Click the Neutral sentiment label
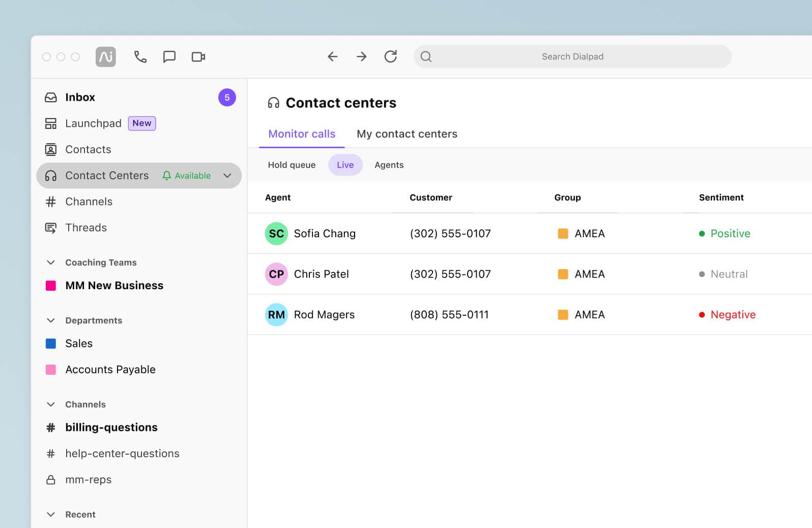The image size is (812, 528). coord(729,274)
